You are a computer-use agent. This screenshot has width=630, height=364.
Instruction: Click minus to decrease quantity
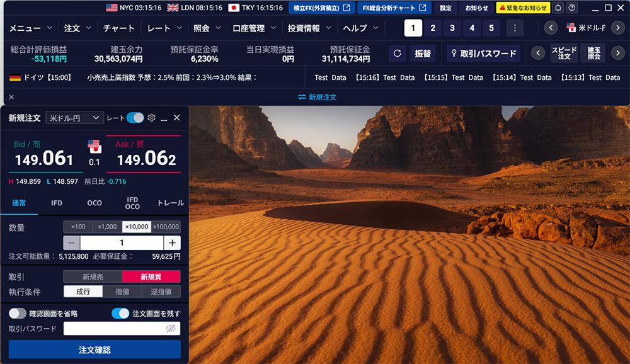72,243
